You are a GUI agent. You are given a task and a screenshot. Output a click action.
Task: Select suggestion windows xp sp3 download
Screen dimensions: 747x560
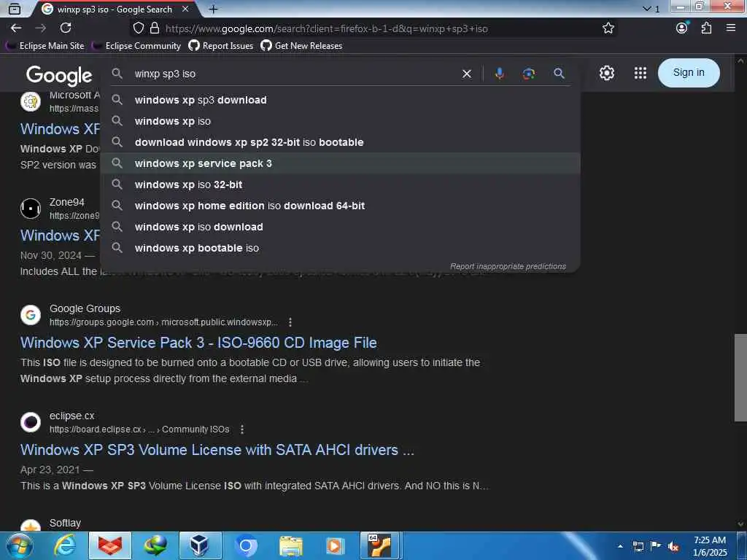coord(340,100)
